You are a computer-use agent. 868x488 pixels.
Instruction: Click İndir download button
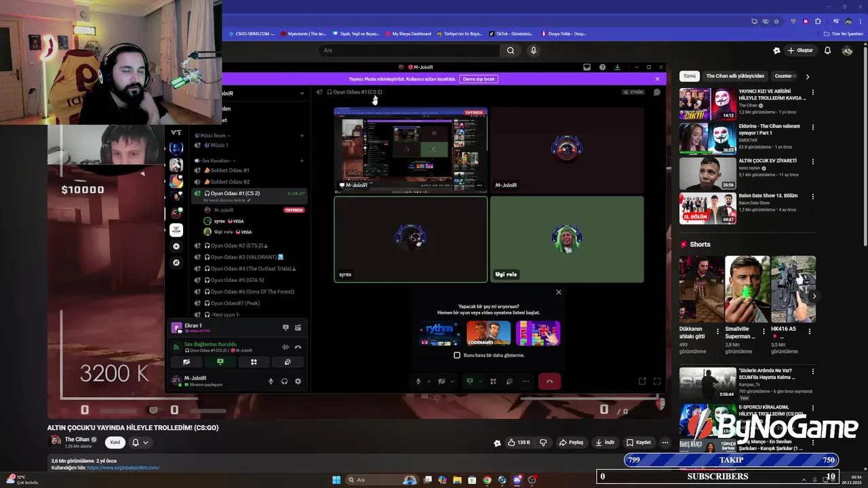coord(605,443)
